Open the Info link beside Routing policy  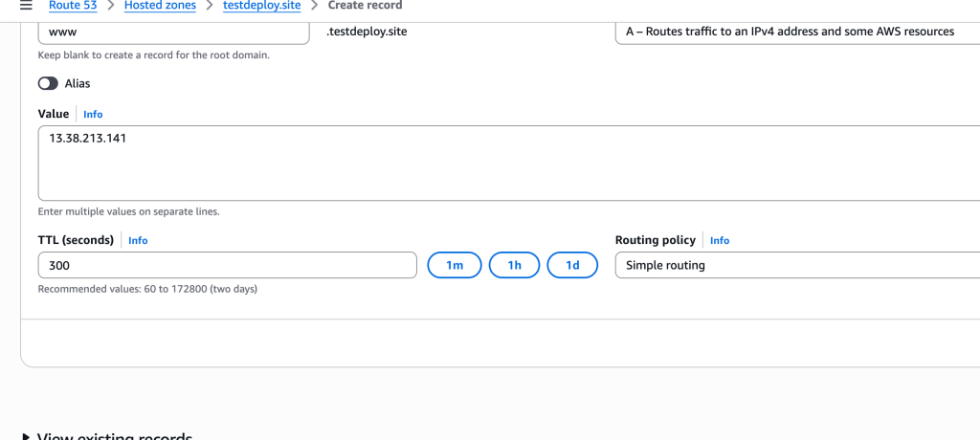tap(720, 241)
